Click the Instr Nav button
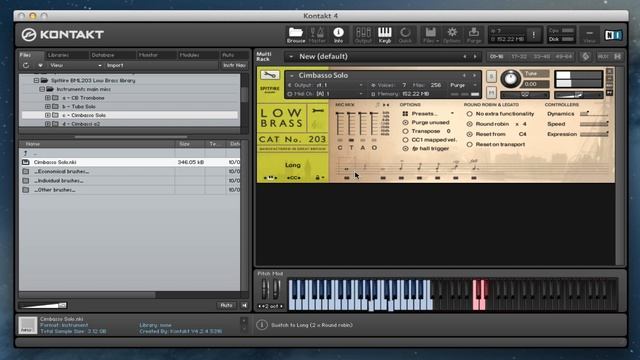Image resolution: width=640 pixels, height=360 pixels. click(x=234, y=65)
